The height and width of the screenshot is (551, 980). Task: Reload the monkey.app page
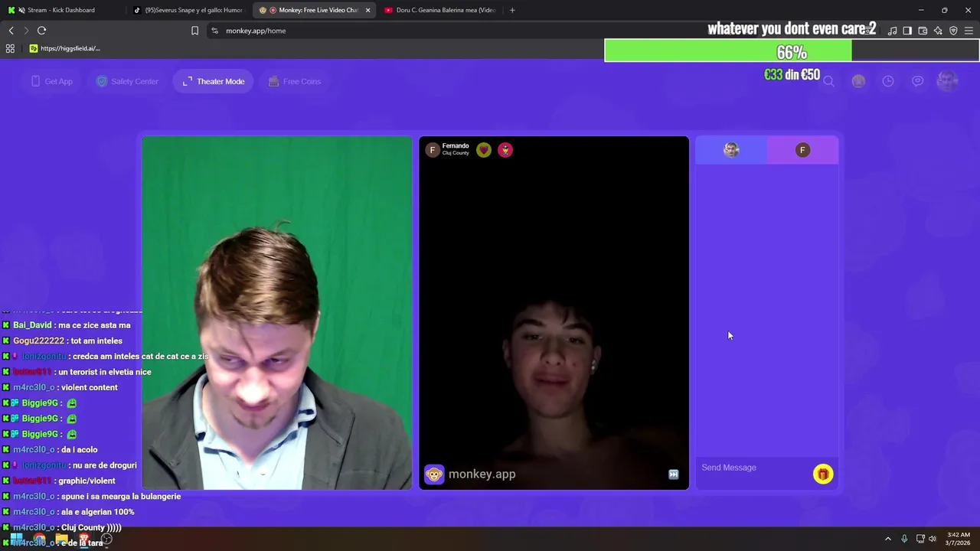click(x=41, y=31)
